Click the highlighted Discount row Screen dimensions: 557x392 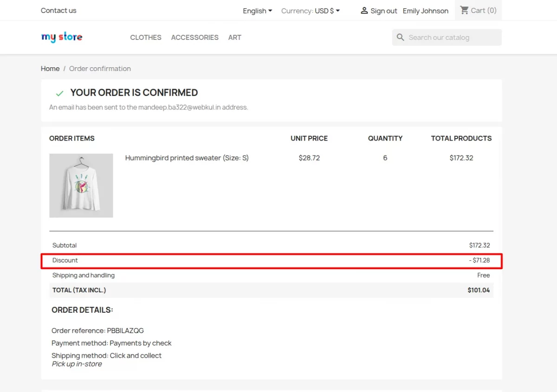(x=272, y=260)
